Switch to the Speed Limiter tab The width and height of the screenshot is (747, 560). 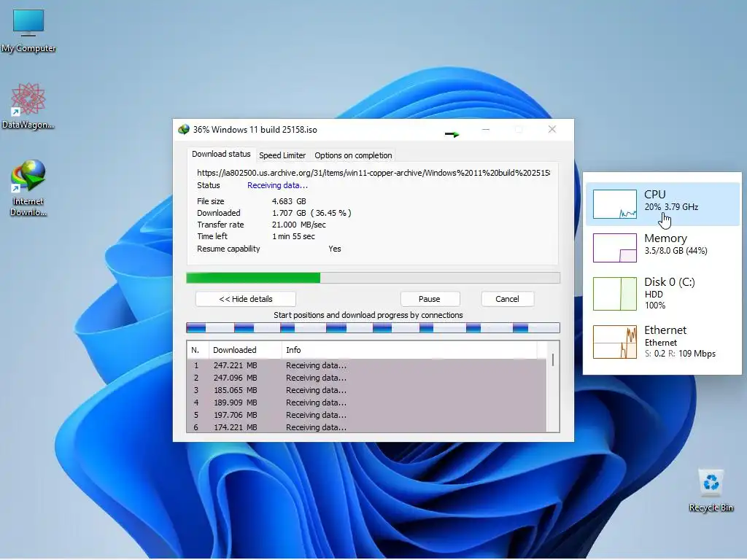tap(282, 155)
